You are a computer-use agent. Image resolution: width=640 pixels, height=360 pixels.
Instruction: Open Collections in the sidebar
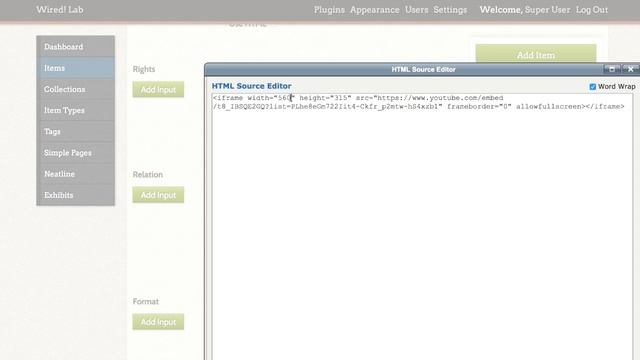[x=76, y=89]
